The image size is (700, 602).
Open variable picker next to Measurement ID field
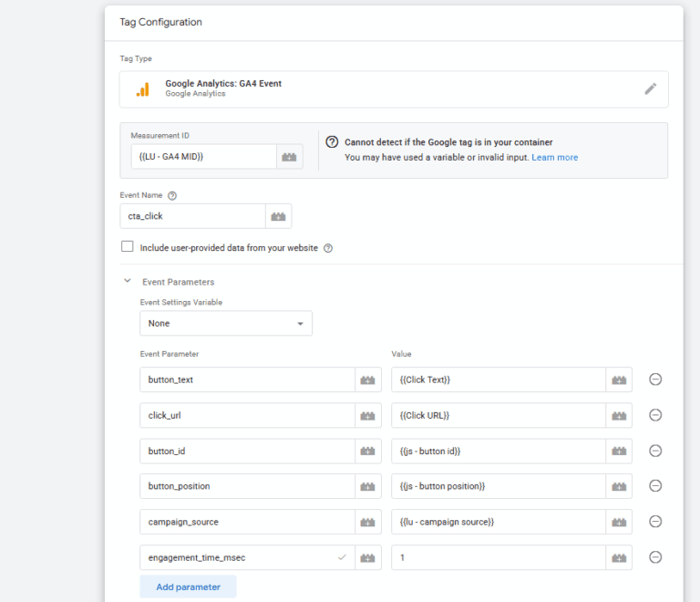[x=290, y=157]
